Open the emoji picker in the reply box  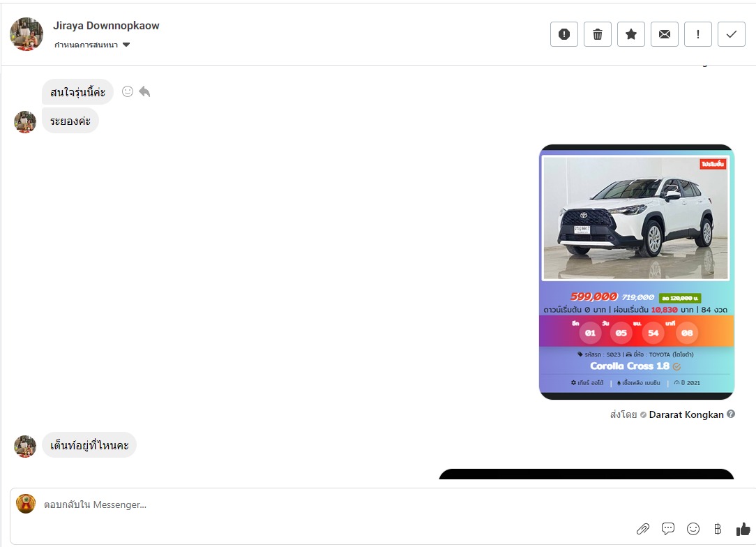pos(693,529)
